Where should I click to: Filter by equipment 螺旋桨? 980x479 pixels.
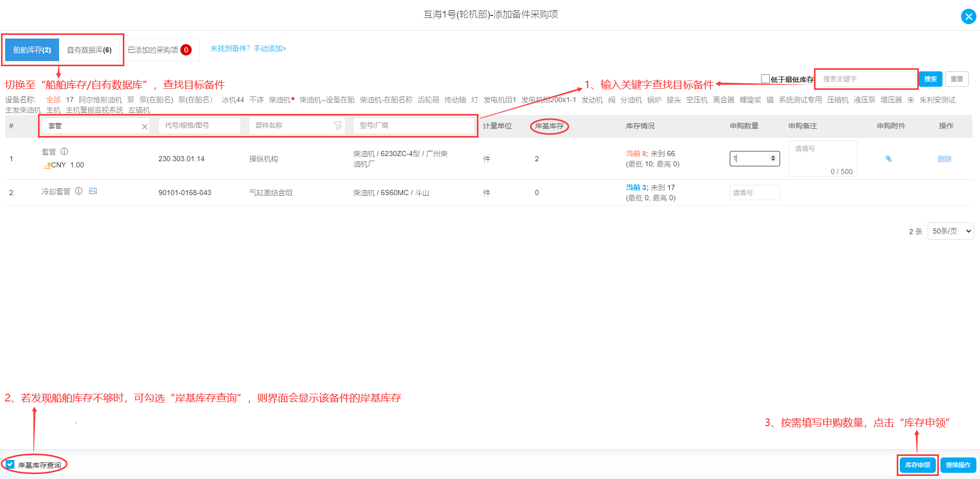(x=750, y=100)
